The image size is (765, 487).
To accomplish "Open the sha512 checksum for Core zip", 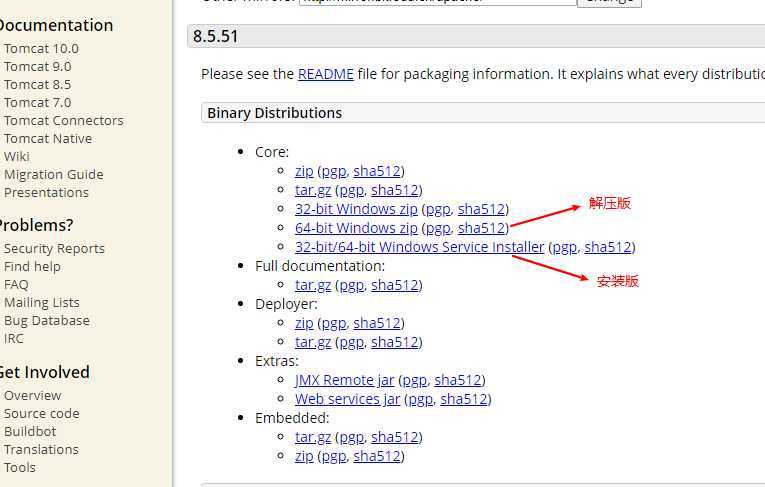I will tap(377, 171).
